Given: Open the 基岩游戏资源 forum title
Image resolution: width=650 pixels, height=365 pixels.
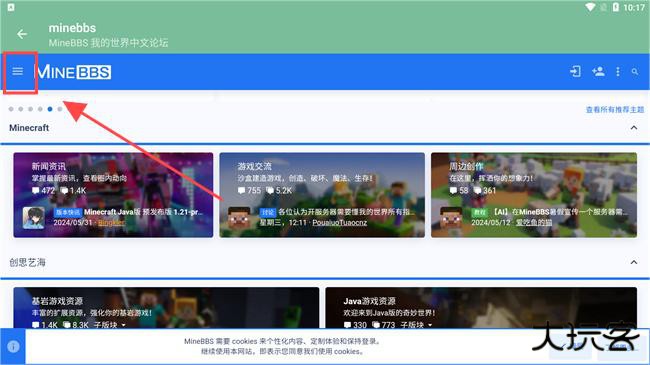Looking at the screenshot, I should pos(57,301).
